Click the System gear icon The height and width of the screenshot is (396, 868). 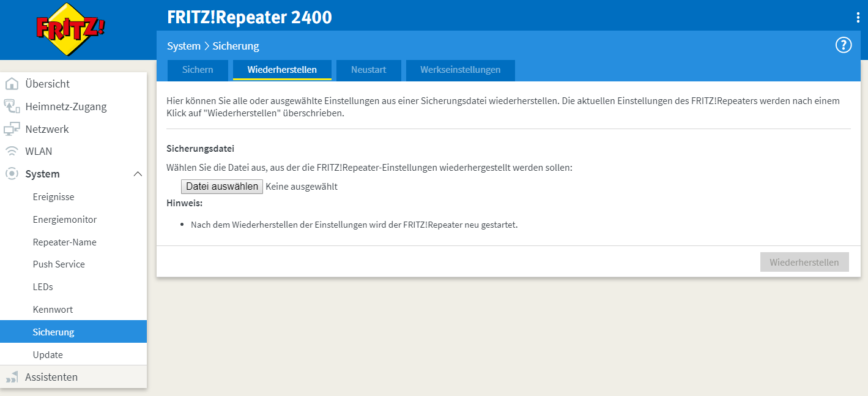click(12, 174)
